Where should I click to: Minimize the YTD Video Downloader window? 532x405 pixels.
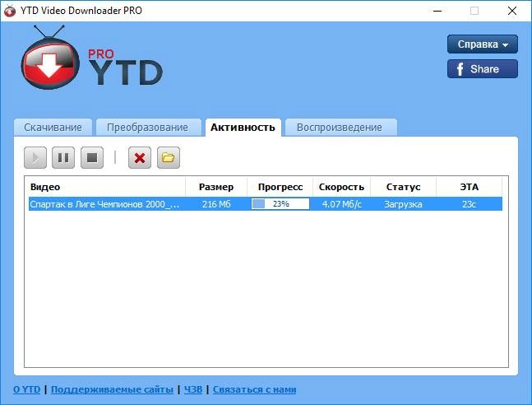(x=437, y=11)
